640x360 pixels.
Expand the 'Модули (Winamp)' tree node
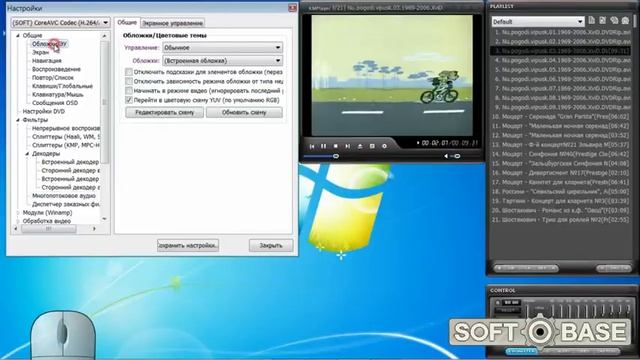click(18, 213)
